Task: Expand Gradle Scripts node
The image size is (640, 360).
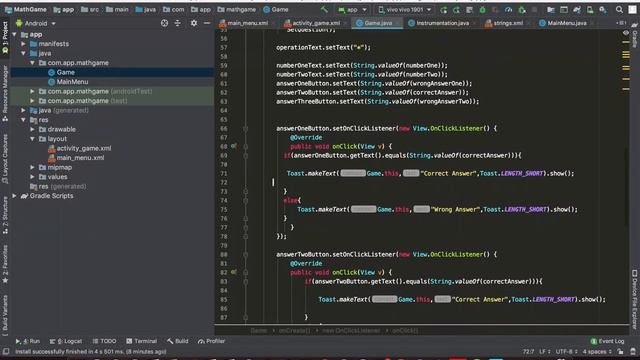Action: pos(15,196)
